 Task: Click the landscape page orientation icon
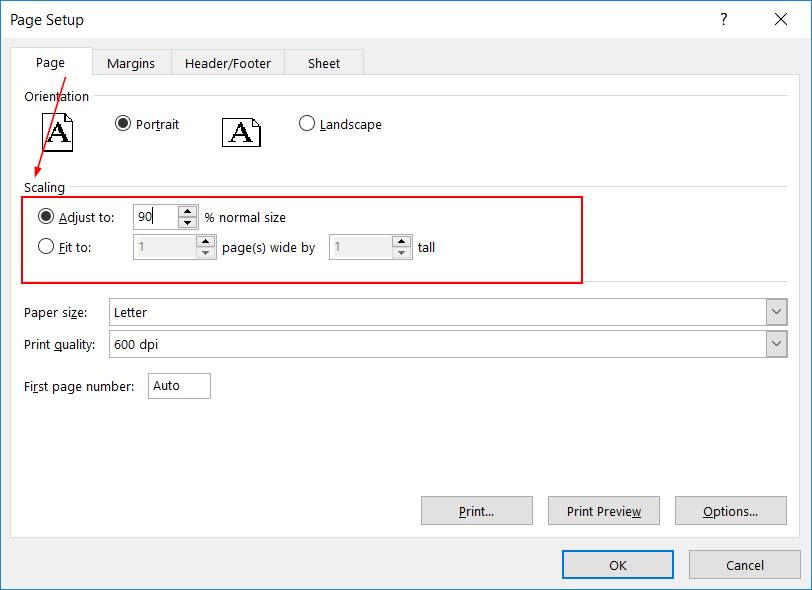(x=241, y=132)
